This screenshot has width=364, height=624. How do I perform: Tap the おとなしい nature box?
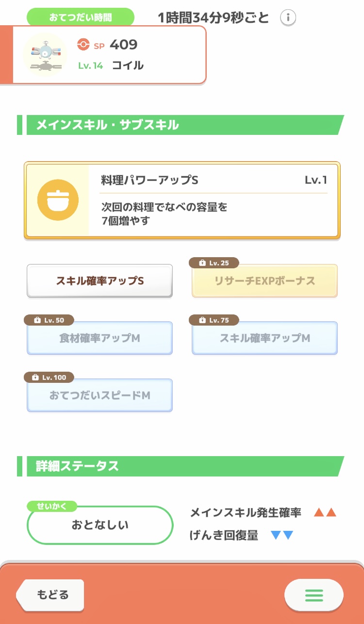pos(100,525)
